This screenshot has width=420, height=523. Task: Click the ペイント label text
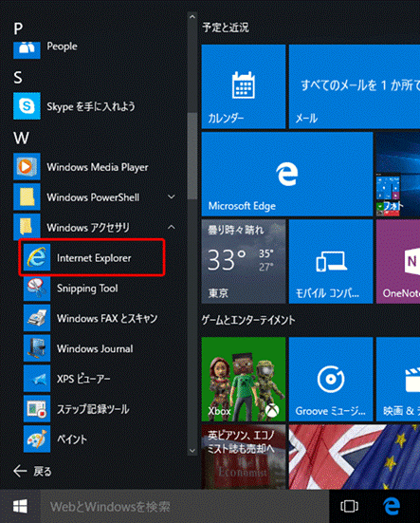point(72,439)
